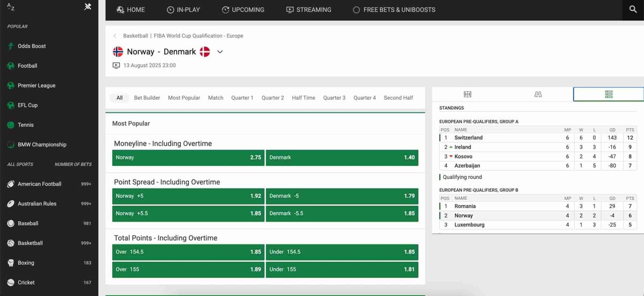
Task: Select the Quarter 4 tab
Action: click(x=365, y=98)
